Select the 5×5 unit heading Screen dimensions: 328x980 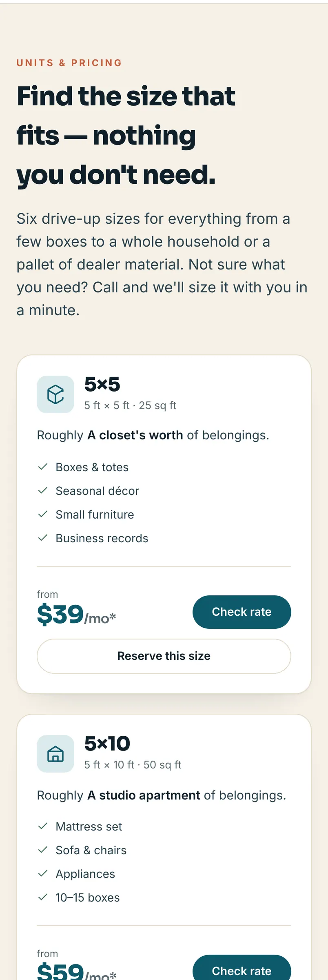pyautogui.click(x=102, y=384)
